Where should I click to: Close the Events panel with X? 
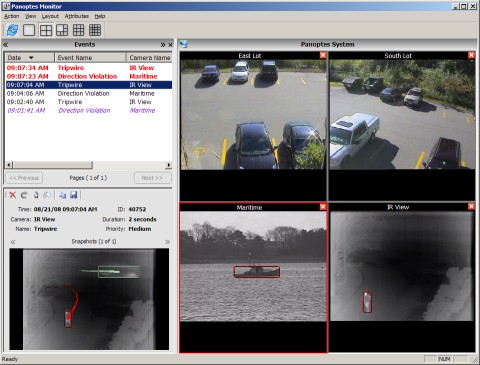pos(170,45)
